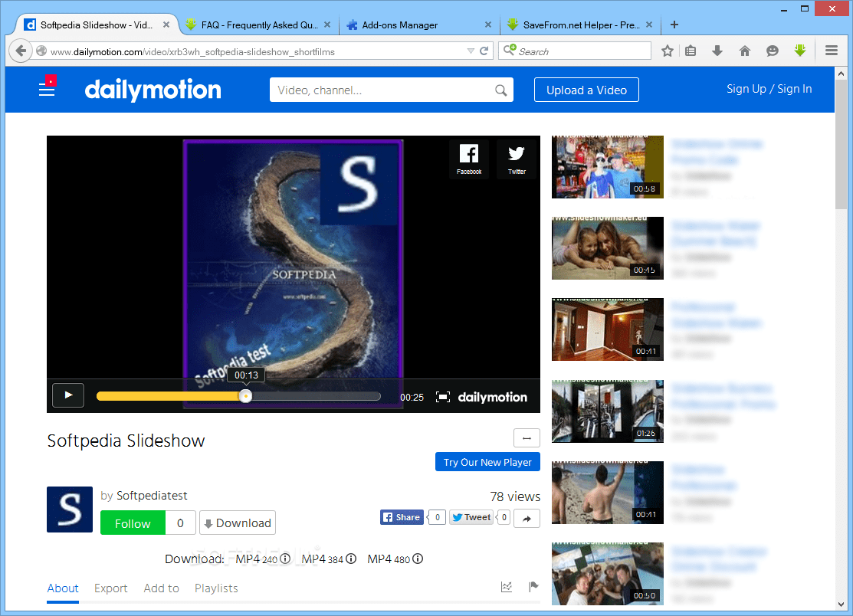Go to the browser home page icon
The width and height of the screenshot is (853, 616).
[745, 51]
